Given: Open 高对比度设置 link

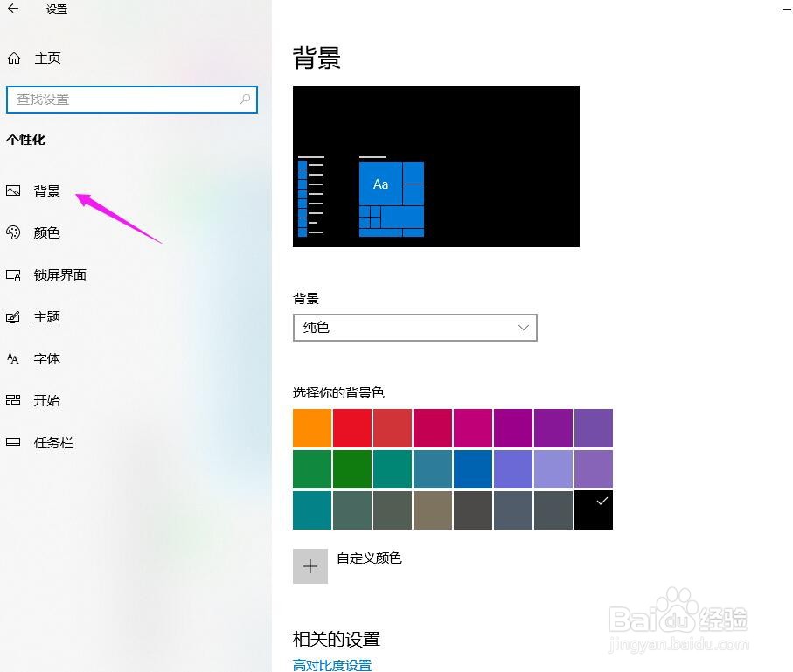Looking at the screenshot, I should pyautogui.click(x=332, y=665).
